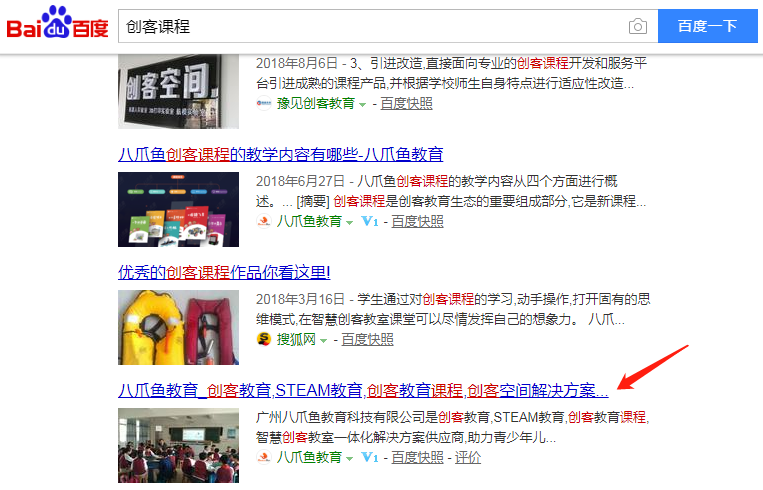This screenshot has height=490, width=763.
Task: Open thumbnail of 八爪鱼创客课程 teaching content result
Action: tap(179, 210)
